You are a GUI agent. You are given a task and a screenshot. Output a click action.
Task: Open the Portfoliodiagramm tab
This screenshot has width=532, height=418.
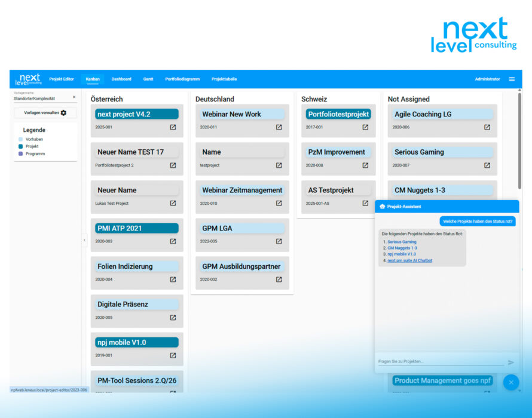pos(182,79)
